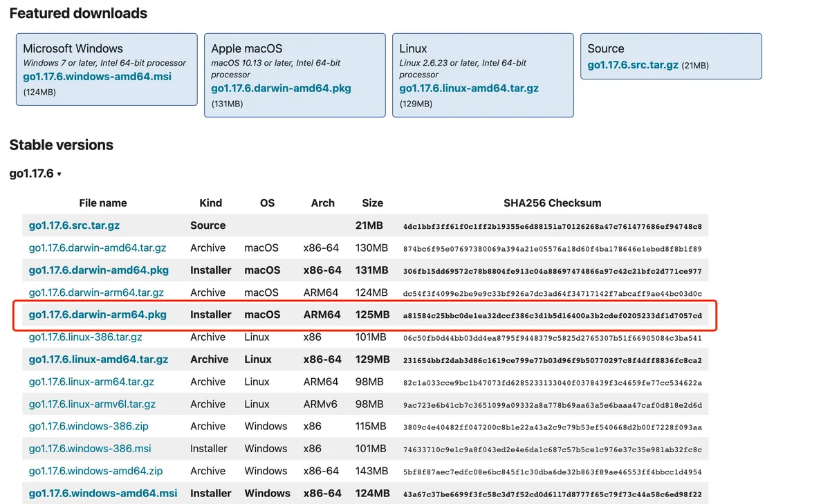Viewport: 830px width, 504px height.
Task: Download the go1.17.6.darwin-amd64.tar.gz archive
Action: pos(98,248)
